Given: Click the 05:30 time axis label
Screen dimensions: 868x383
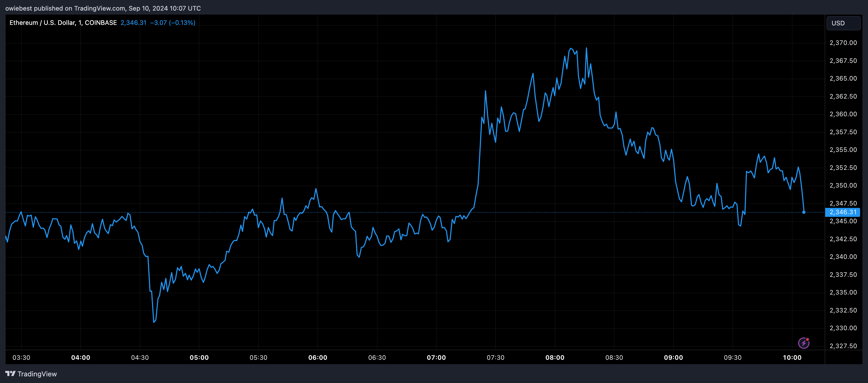Looking at the screenshot, I should [x=258, y=357].
